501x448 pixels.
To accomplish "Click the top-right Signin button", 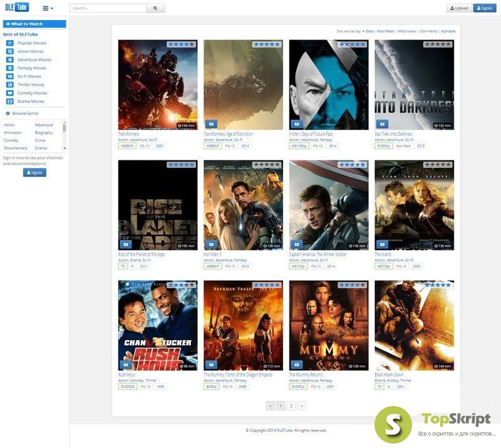I will click(x=484, y=8).
